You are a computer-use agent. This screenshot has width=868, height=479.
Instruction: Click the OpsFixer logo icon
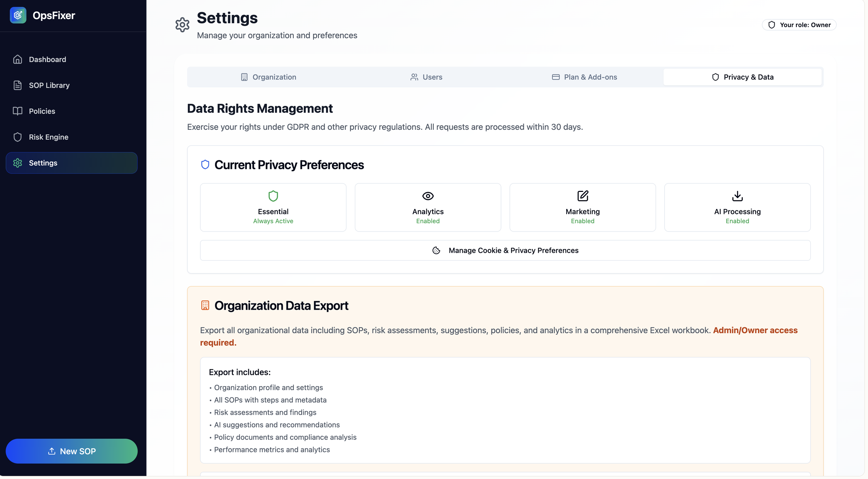[18, 15]
